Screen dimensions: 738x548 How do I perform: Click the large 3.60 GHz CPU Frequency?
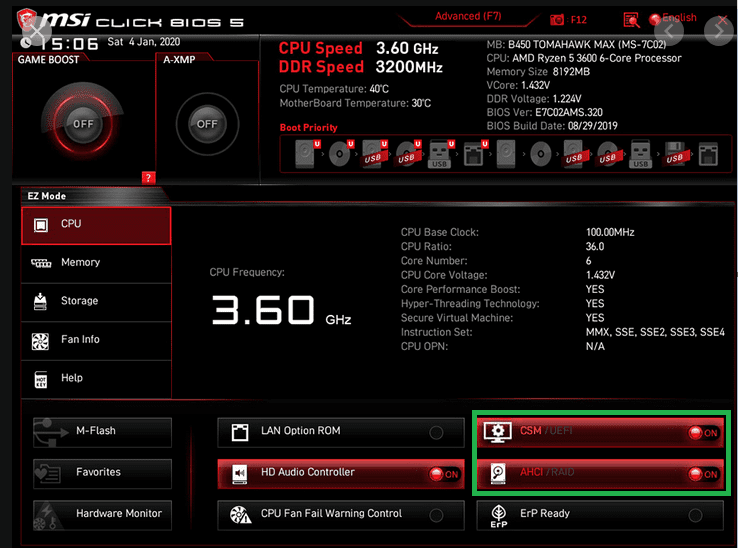(x=281, y=311)
